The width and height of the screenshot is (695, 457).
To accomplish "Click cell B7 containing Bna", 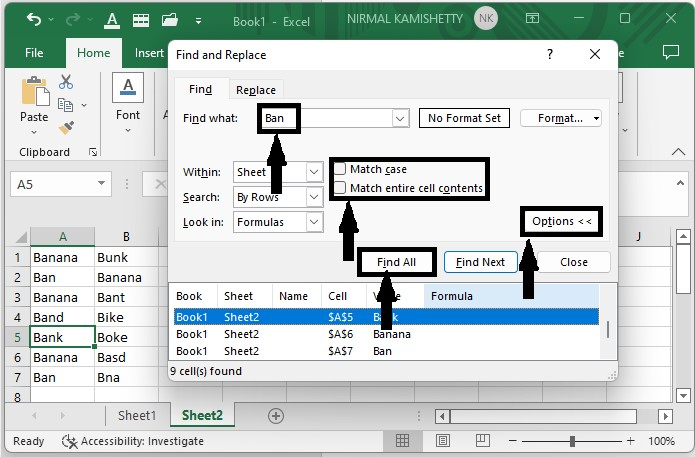I will click(126, 378).
